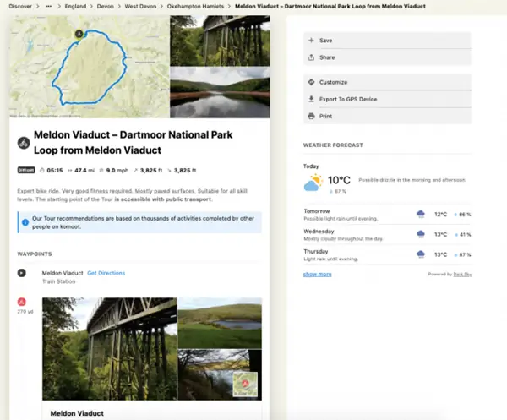Click today's partly cloudy weather icon
507x420 pixels.
point(313,183)
